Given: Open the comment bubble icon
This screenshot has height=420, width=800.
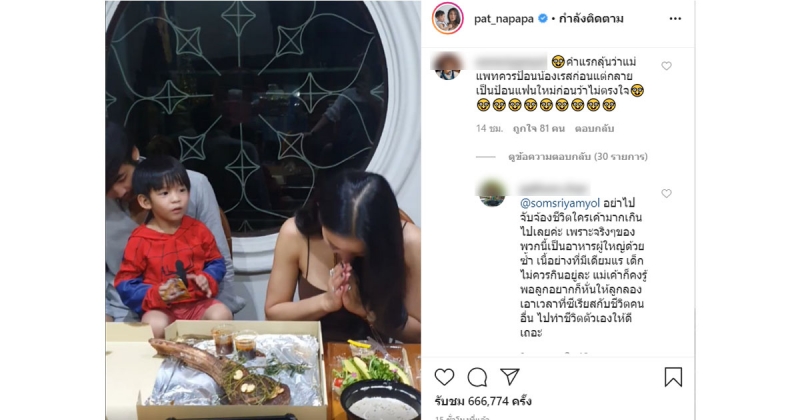Looking at the screenshot, I should point(477,378).
